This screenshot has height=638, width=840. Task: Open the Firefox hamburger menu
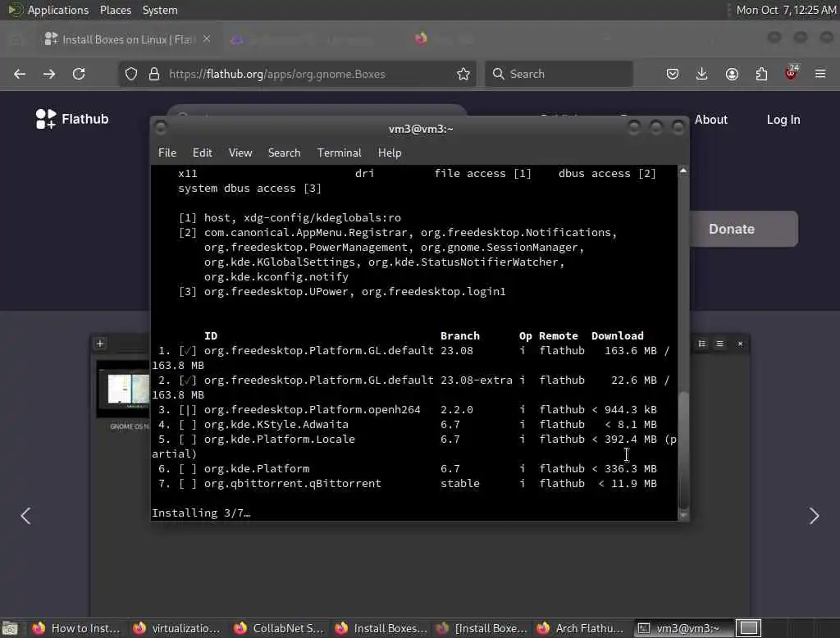click(x=820, y=74)
